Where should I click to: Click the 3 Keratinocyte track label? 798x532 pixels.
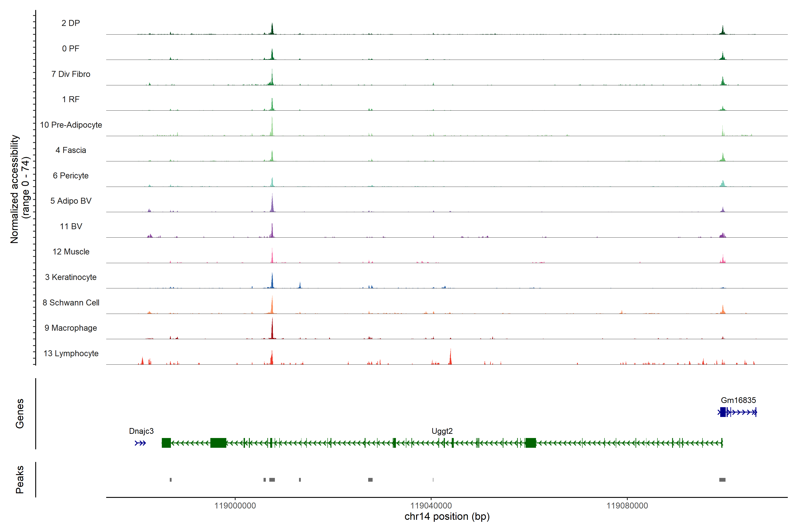tap(70, 277)
